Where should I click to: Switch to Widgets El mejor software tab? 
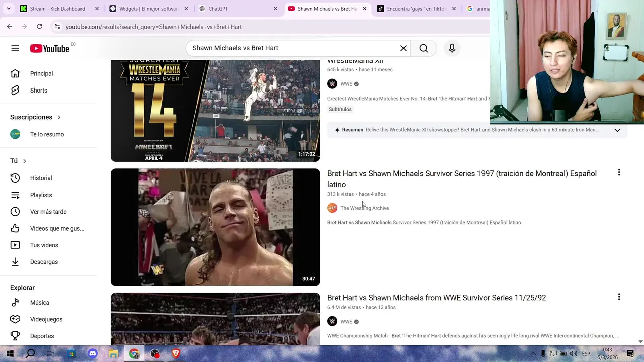click(149, 9)
